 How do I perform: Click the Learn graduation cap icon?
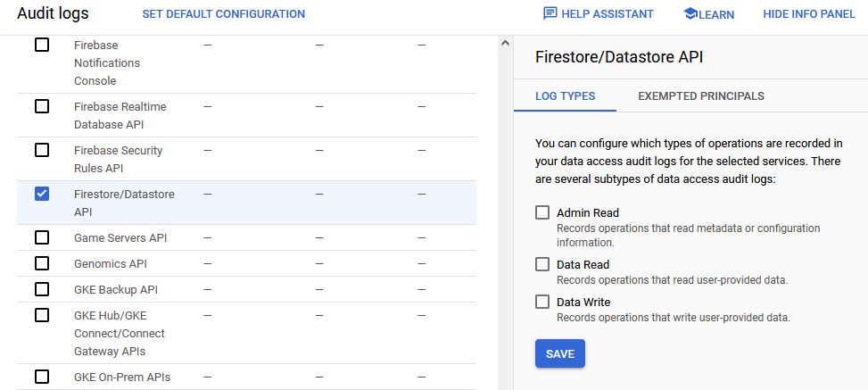click(690, 13)
